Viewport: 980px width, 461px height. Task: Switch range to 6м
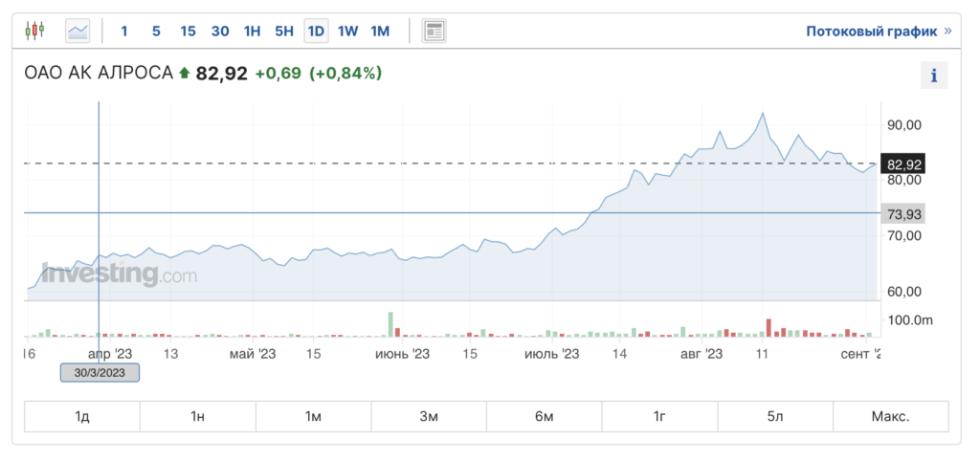click(544, 416)
